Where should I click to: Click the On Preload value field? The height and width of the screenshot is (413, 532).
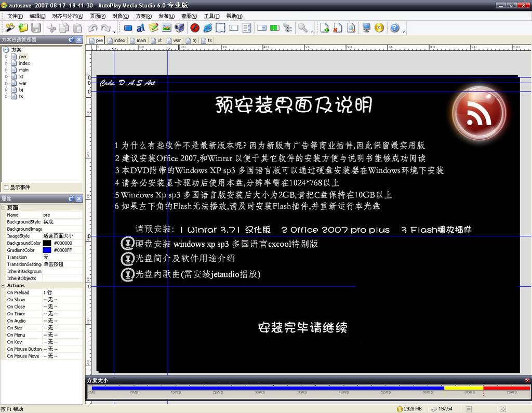tap(62, 292)
